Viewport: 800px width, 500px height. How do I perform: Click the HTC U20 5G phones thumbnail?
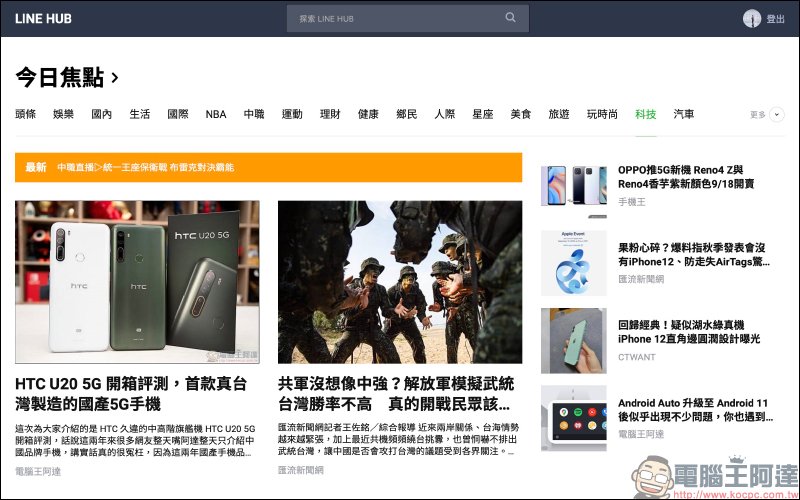pyautogui.click(x=137, y=281)
